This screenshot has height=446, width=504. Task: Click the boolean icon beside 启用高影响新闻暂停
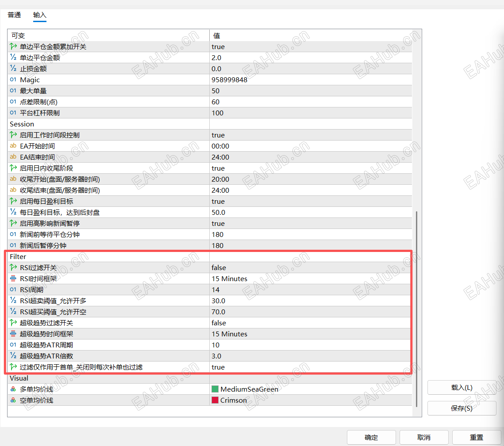[x=13, y=223]
